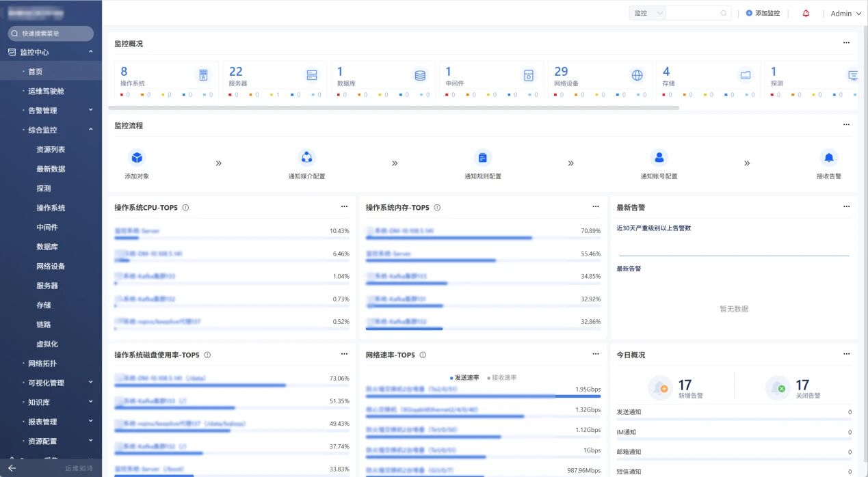This screenshot has width=868, height=477.
Task: Open more options for 监控概况 panel
Action: point(846,43)
